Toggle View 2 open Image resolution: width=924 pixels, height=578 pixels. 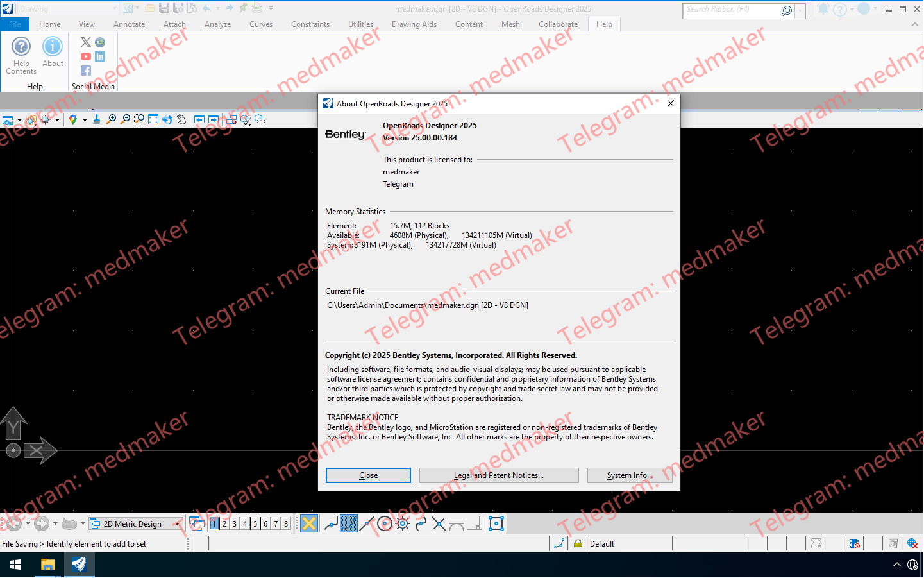[224, 523]
